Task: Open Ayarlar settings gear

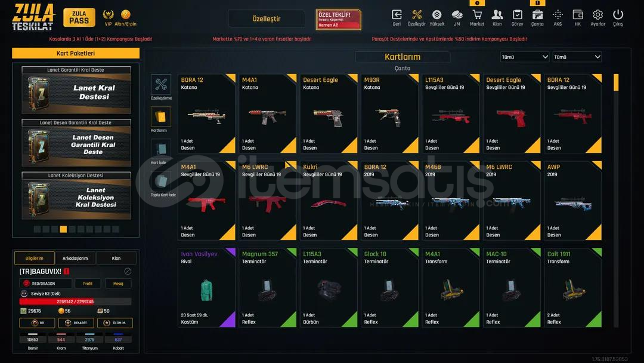Action: pyautogui.click(x=597, y=15)
